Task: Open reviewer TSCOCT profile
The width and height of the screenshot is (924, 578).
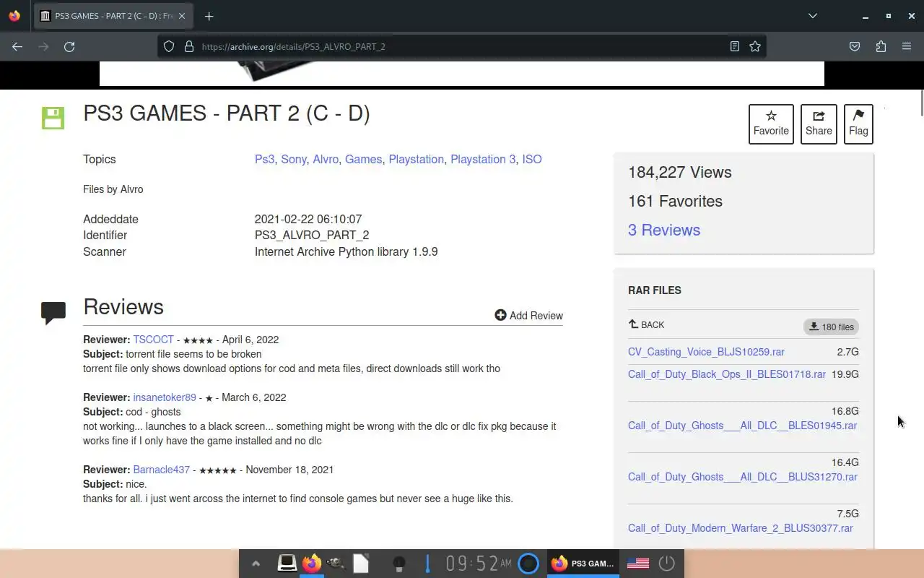Action: coord(153,340)
